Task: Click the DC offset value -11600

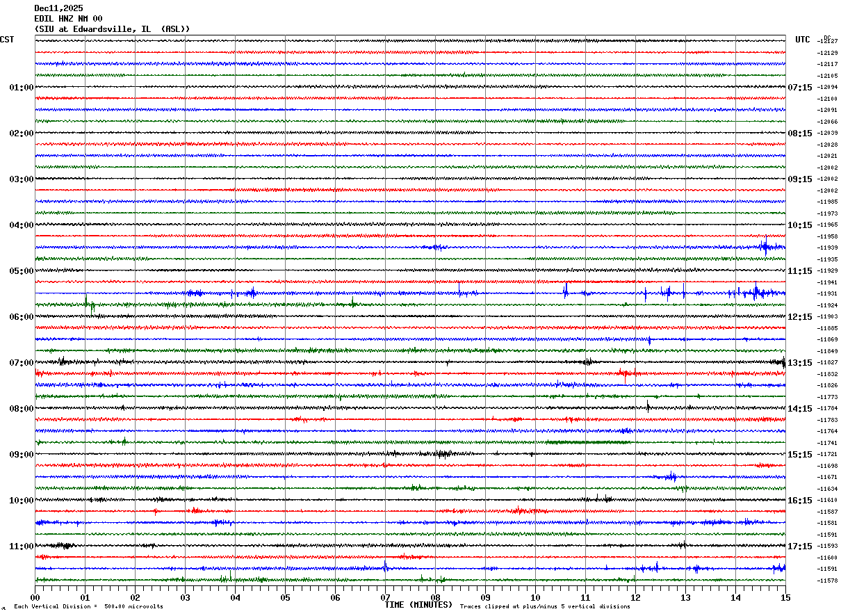Action: pyautogui.click(x=827, y=558)
